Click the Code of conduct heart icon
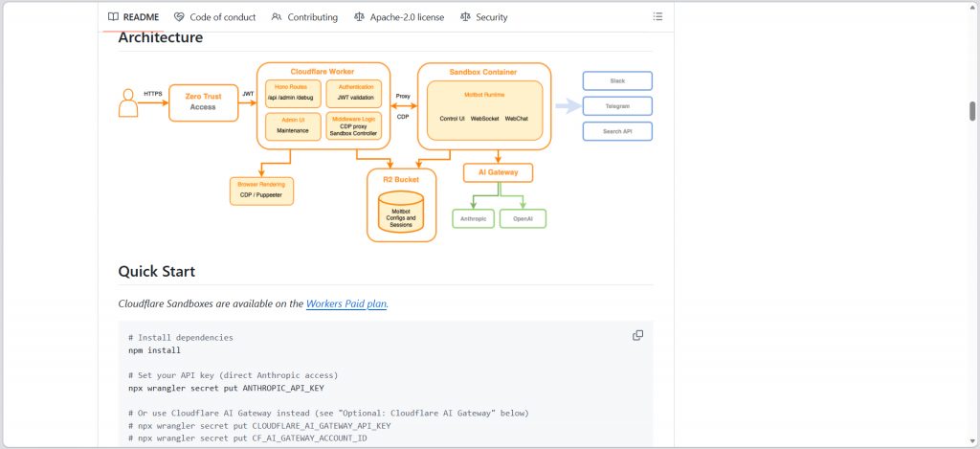This screenshot has width=980, height=449. coord(179,16)
